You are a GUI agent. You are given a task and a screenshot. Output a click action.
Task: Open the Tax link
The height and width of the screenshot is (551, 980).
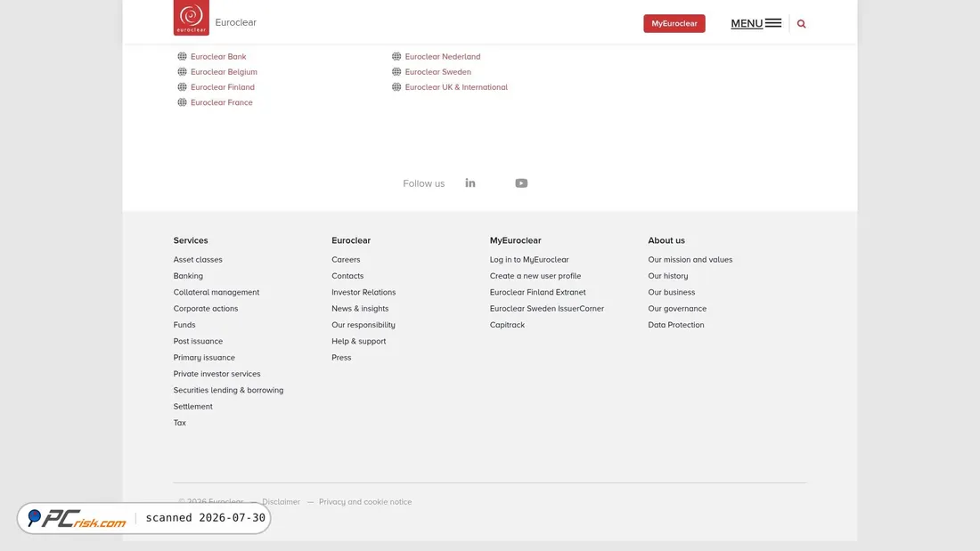pos(179,423)
